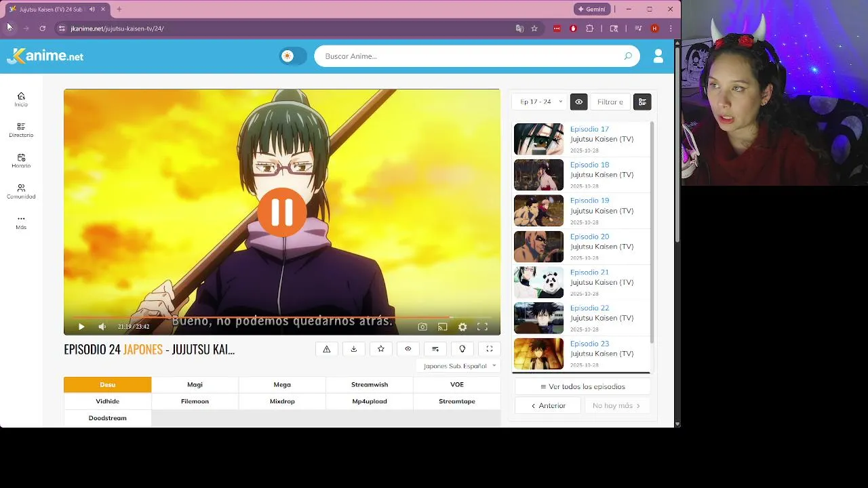The image size is (868, 488).
Task: Open the Episodio 19 link
Action: point(589,201)
